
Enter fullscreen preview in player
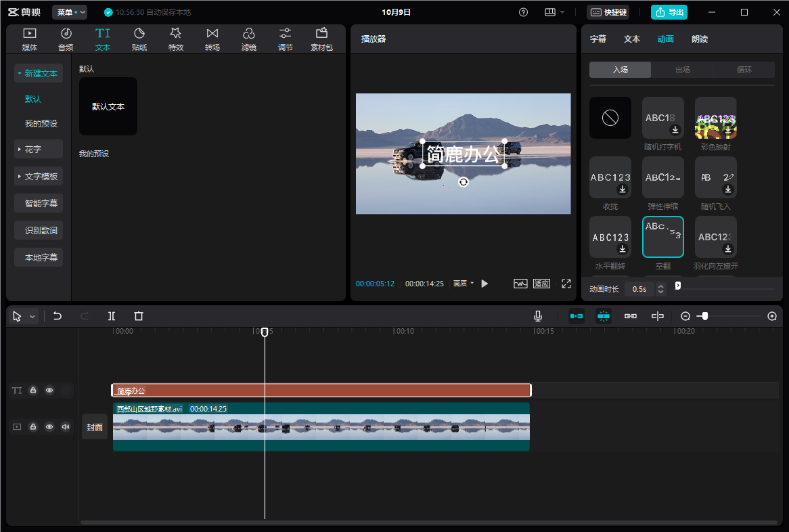click(x=566, y=284)
